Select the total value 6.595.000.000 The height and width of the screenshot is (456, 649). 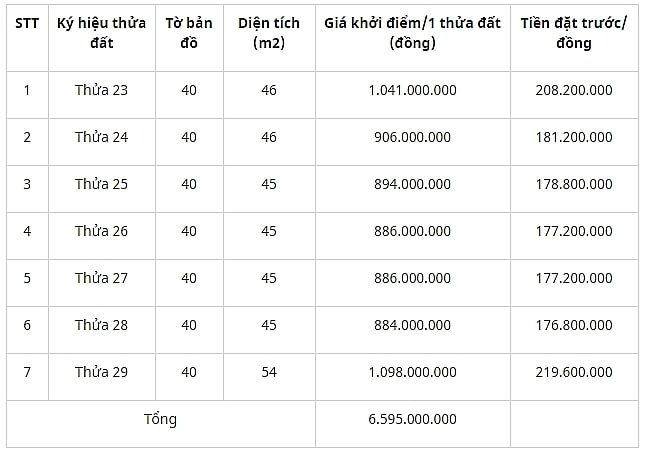pyautogui.click(x=413, y=419)
